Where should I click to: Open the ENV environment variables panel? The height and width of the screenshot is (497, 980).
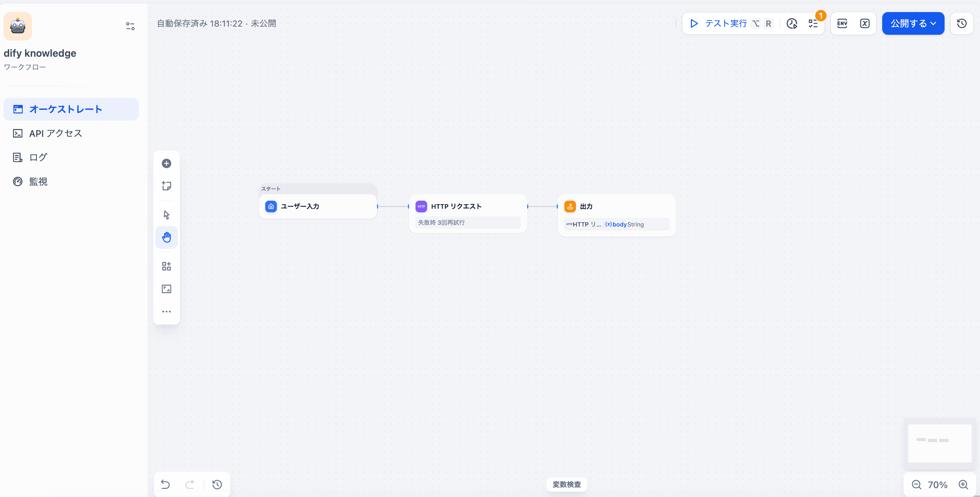842,24
